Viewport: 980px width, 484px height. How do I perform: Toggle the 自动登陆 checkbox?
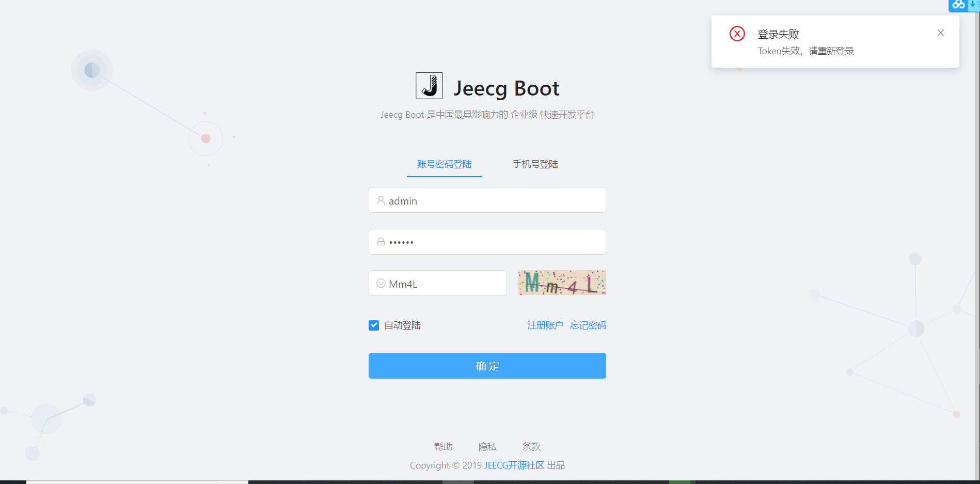(x=374, y=325)
